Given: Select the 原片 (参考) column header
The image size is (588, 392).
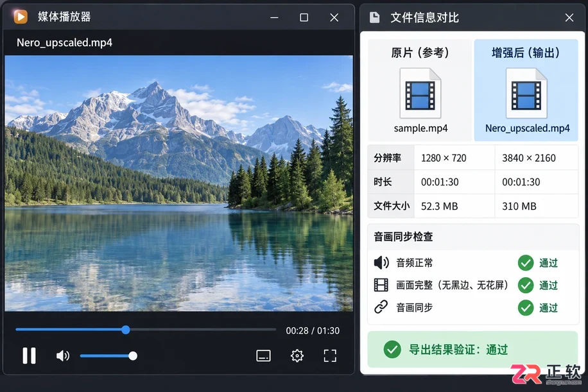Looking at the screenshot, I should click(420, 53).
